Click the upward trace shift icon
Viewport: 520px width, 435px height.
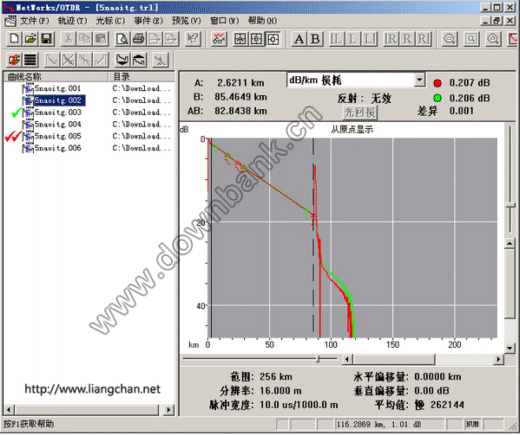(x=139, y=60)
